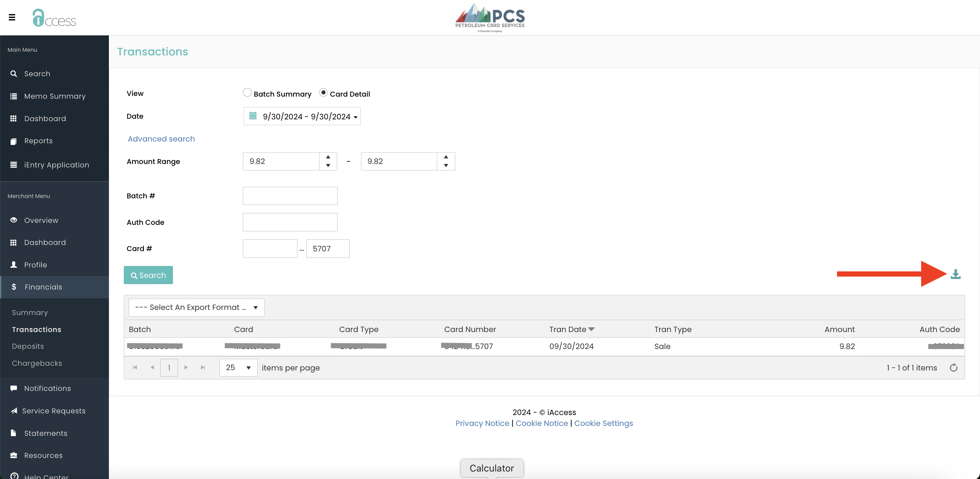980x479 pixels.
Task: Open the items per page dropdown
Action: click(238, 367)
